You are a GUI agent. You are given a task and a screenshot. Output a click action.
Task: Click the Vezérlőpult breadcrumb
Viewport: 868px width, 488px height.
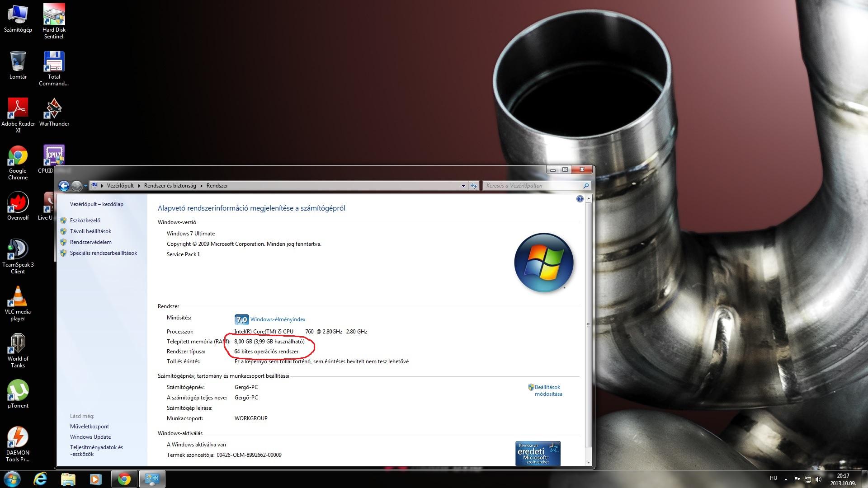coord(120,186)
